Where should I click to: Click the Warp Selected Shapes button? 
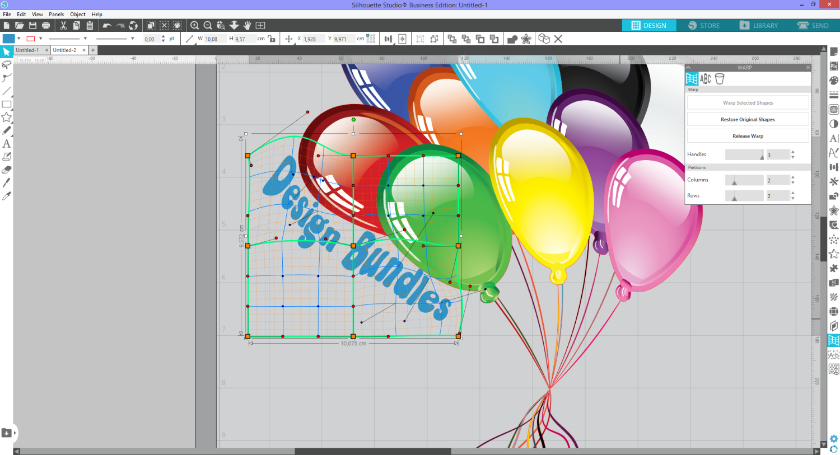coord(748,103)
